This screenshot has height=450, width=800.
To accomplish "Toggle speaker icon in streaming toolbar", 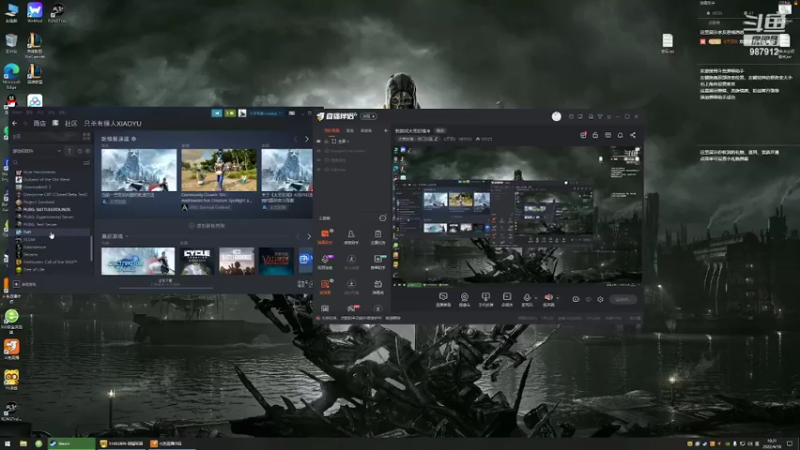I will [x=548, y=297].
